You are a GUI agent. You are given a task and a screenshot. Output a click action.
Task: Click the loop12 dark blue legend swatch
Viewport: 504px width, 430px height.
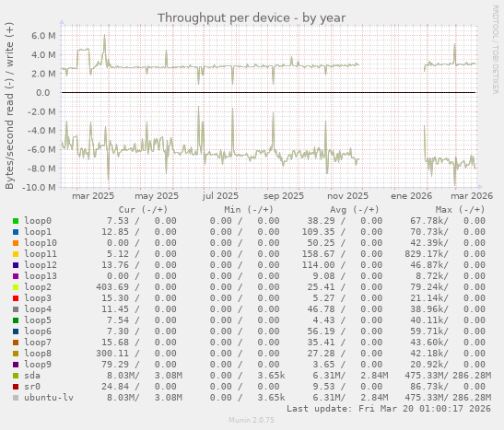(x=16, y=265)
